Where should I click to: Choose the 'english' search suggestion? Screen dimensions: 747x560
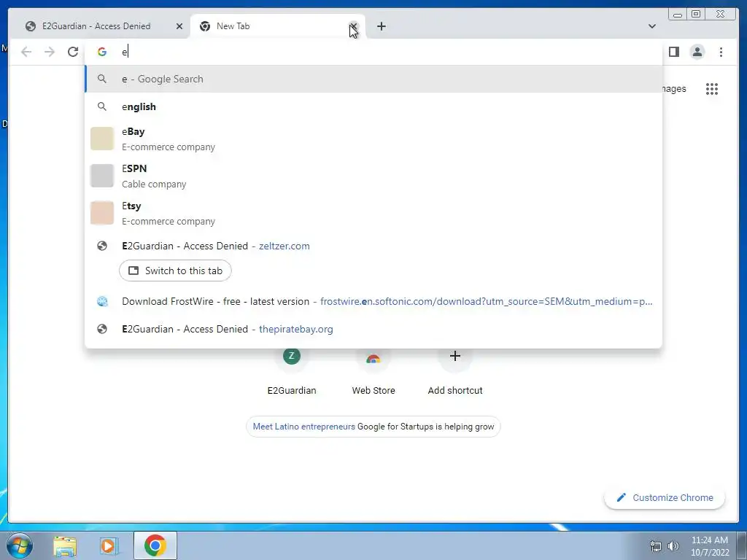[x=373, y=106]
